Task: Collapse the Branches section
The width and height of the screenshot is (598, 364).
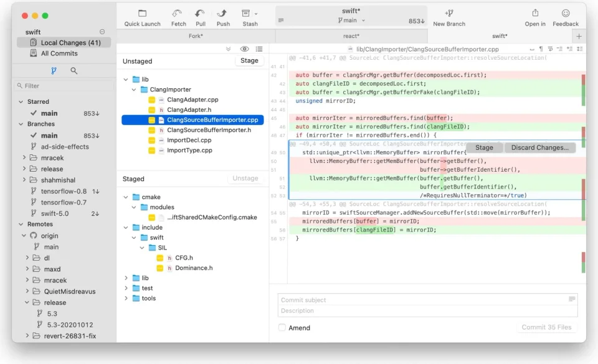Action: click(21, 124)
